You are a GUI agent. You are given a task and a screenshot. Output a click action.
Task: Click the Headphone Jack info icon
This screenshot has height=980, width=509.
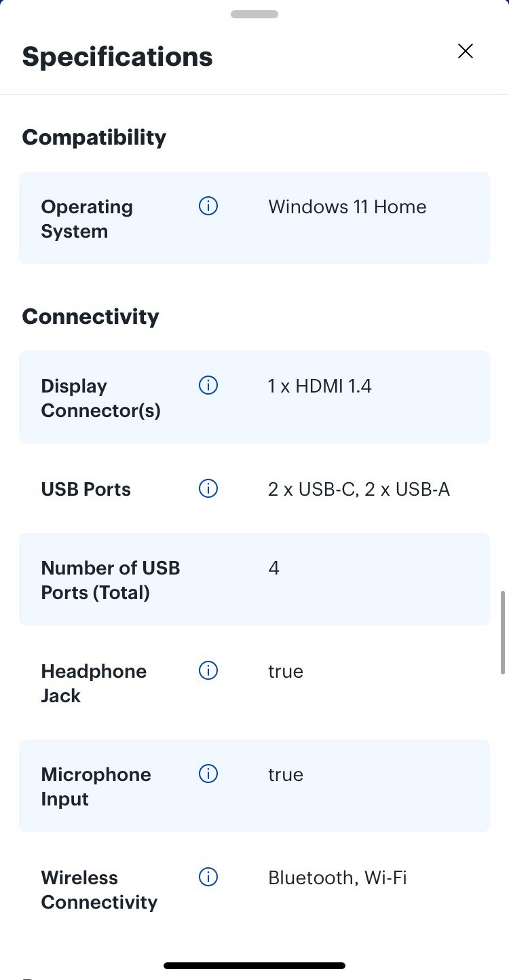[x=208, y=670]
